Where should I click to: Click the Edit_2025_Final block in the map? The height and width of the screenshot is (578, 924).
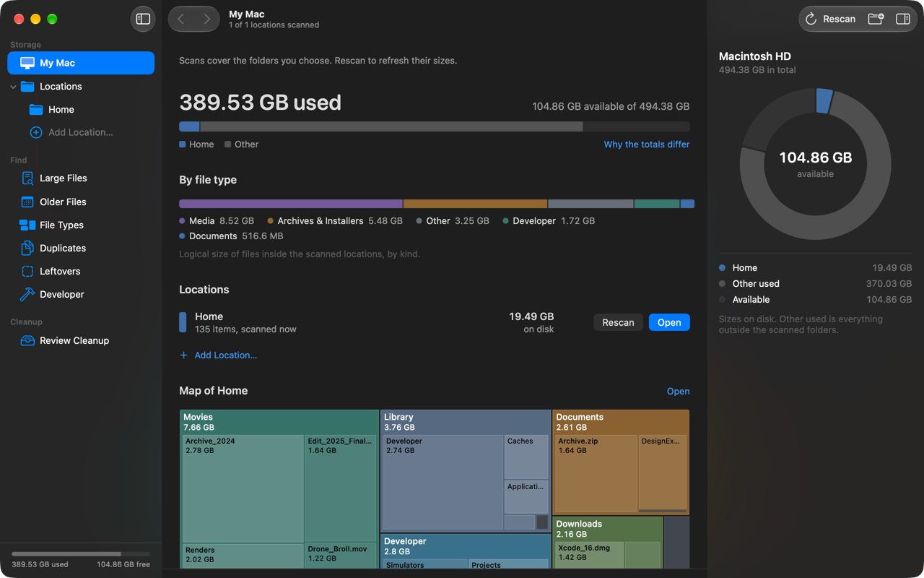(341, 488)
